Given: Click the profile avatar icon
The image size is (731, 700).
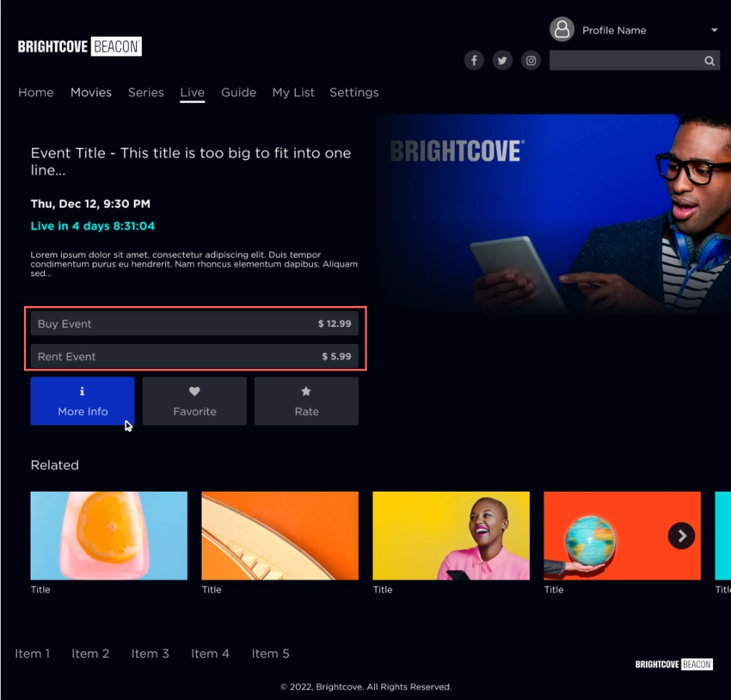Looking at the screenshot, I should pos(562,30).
